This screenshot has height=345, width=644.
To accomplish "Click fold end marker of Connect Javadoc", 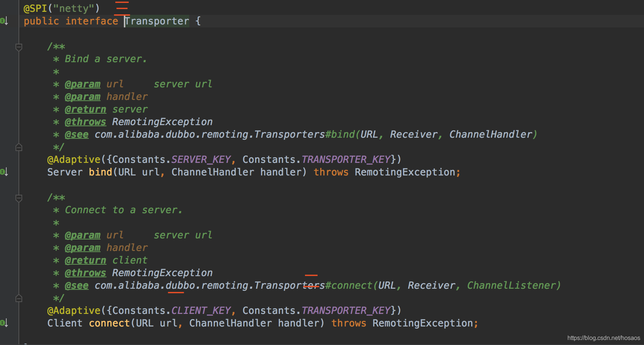I will tap(19, 298).
